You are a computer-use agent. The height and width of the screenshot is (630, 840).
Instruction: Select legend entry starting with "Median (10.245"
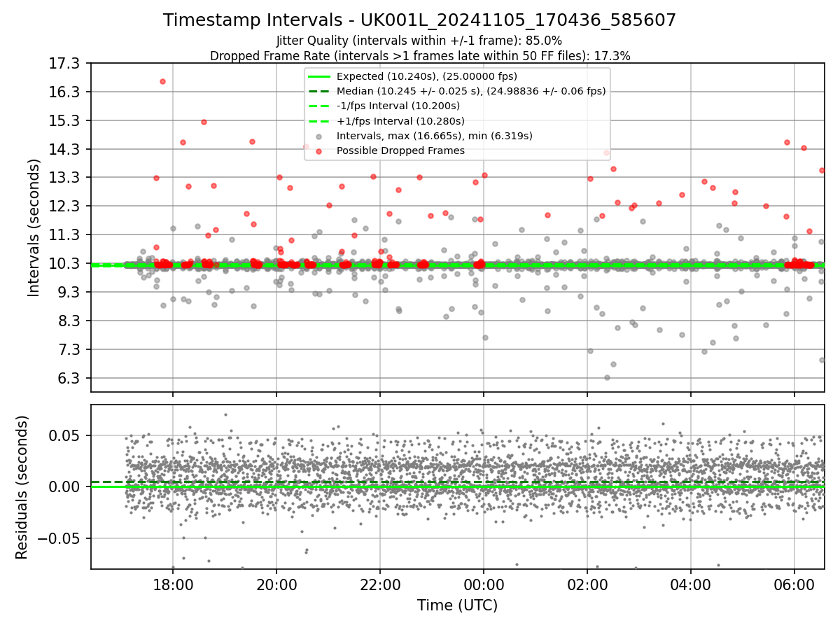tap(471, 91)
